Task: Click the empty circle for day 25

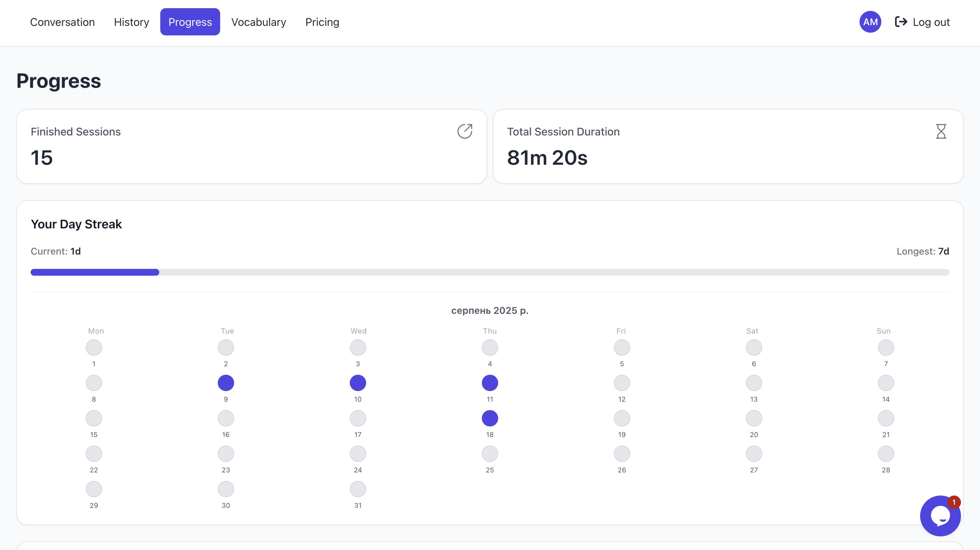Action: click(490, 454)
